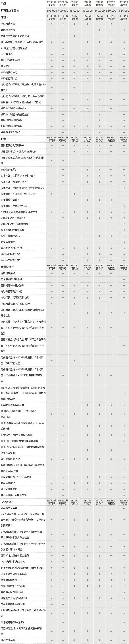Viewport: 129px width, 644px height.
Task: Click the AHB远光灯自动控制系统 row label
Action: [14, 48]
